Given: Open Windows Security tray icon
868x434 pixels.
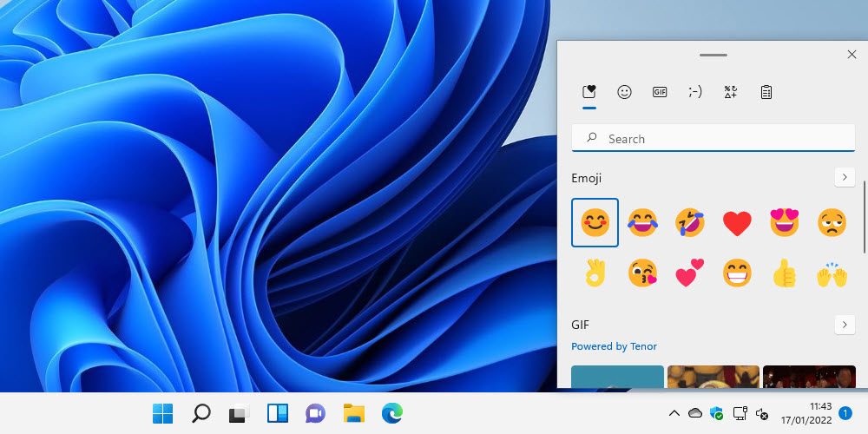Looking at the screenshot, I should tap(717, 413).
